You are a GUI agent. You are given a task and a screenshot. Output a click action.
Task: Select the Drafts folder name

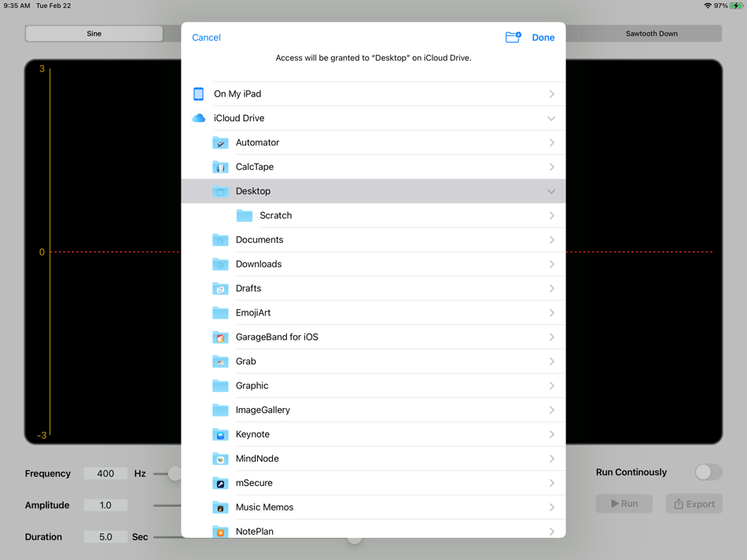248,289
